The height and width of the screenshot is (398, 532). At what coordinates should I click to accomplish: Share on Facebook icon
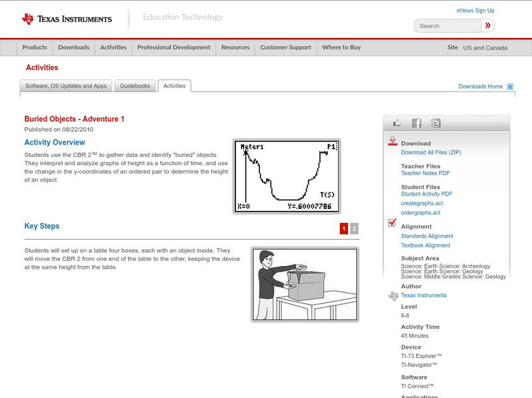click(x=416, y=123)
